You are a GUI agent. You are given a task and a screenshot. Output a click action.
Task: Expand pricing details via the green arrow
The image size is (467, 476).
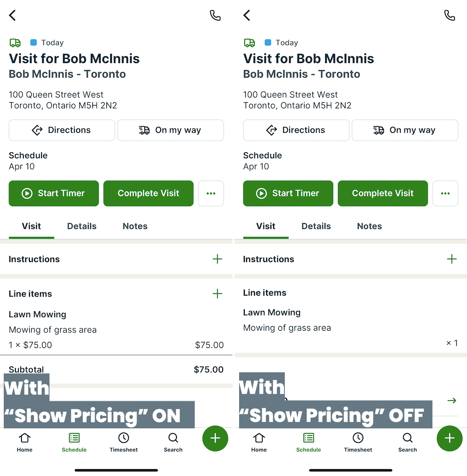pos(452,400)
